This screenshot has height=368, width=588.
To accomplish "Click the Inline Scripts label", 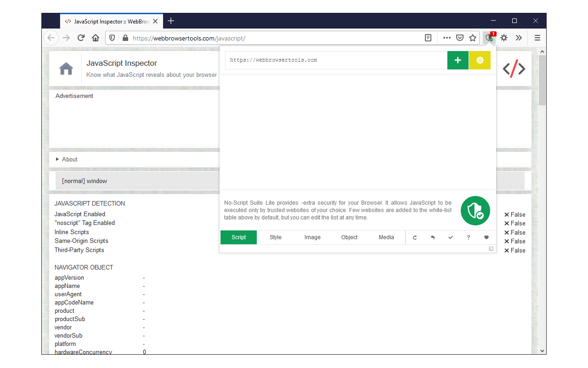I will click(x=72, y=232).
